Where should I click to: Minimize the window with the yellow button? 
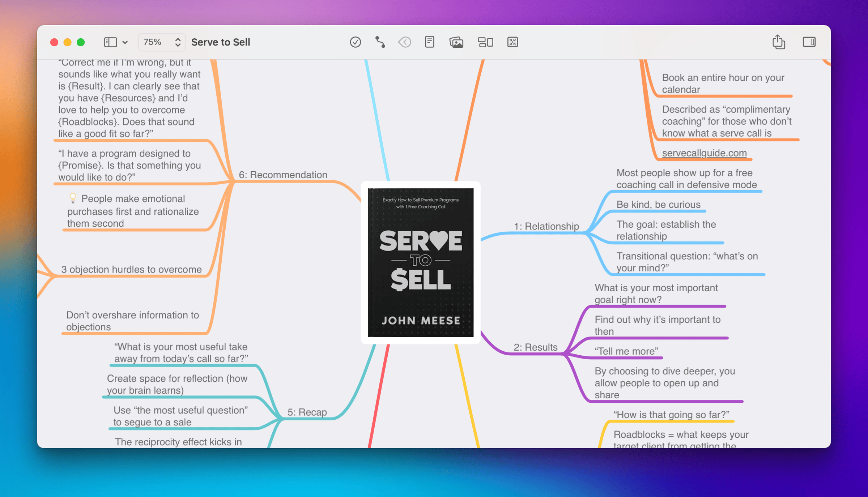[x=68, y=42]
